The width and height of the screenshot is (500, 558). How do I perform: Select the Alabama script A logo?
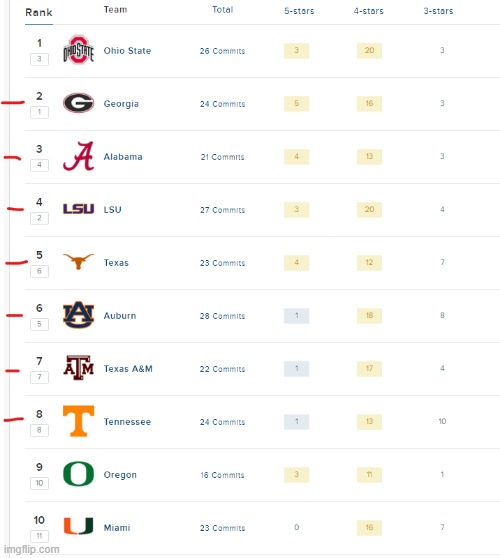coord(78,156)
